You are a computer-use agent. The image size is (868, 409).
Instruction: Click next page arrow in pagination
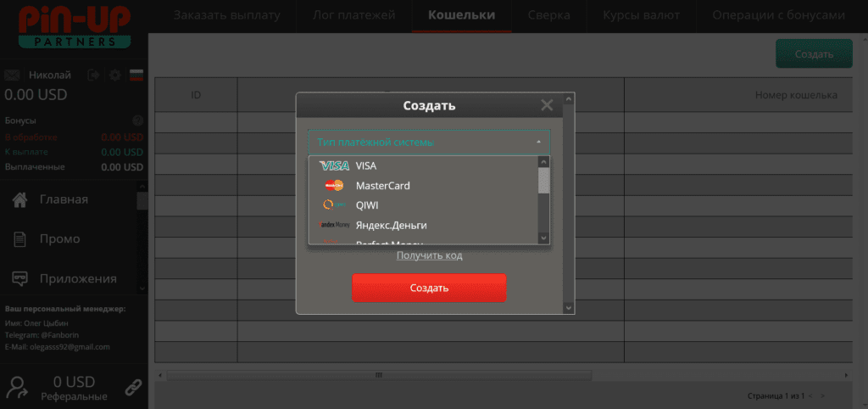coord(822,396)
